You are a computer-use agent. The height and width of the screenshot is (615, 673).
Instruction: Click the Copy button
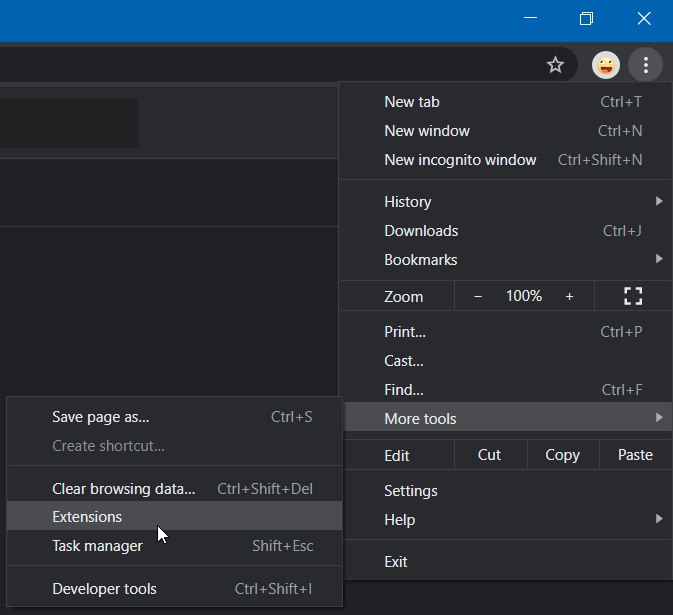[x=562, y=455]
